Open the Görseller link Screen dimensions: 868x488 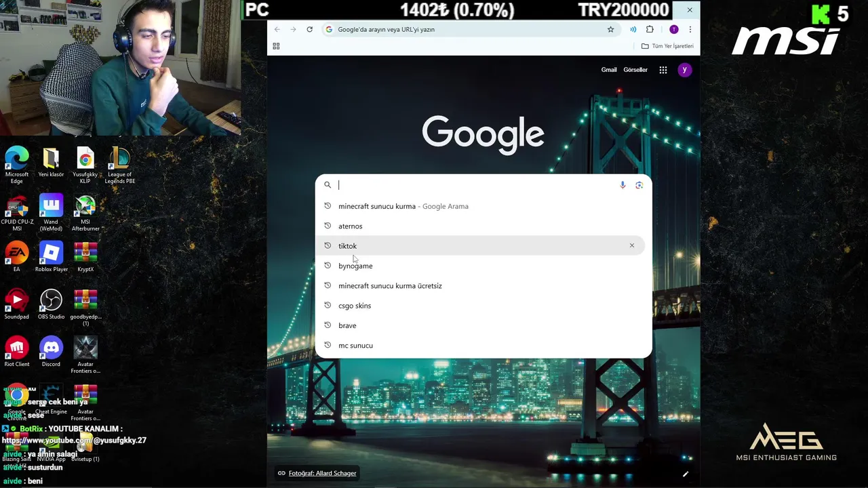(635, 70)
